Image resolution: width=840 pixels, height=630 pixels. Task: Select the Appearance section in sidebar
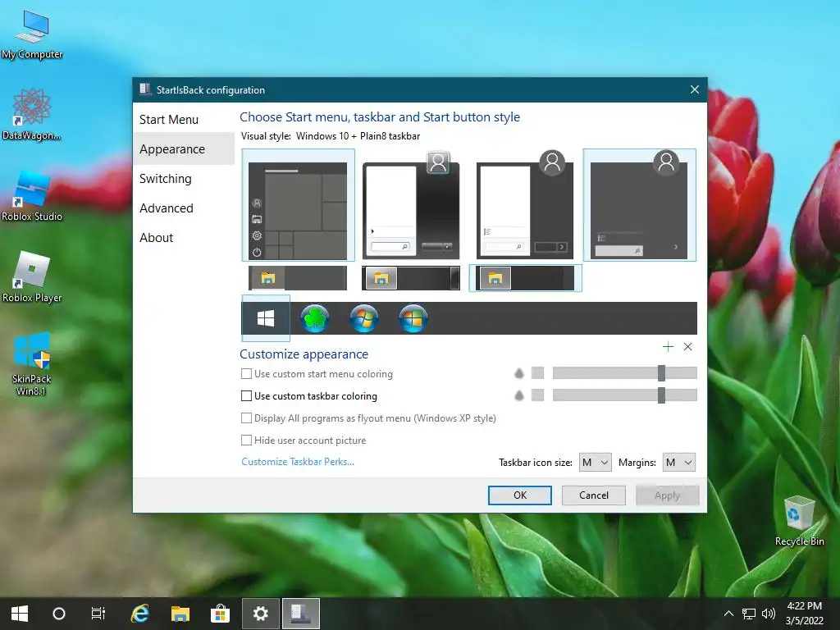[183, 149]
